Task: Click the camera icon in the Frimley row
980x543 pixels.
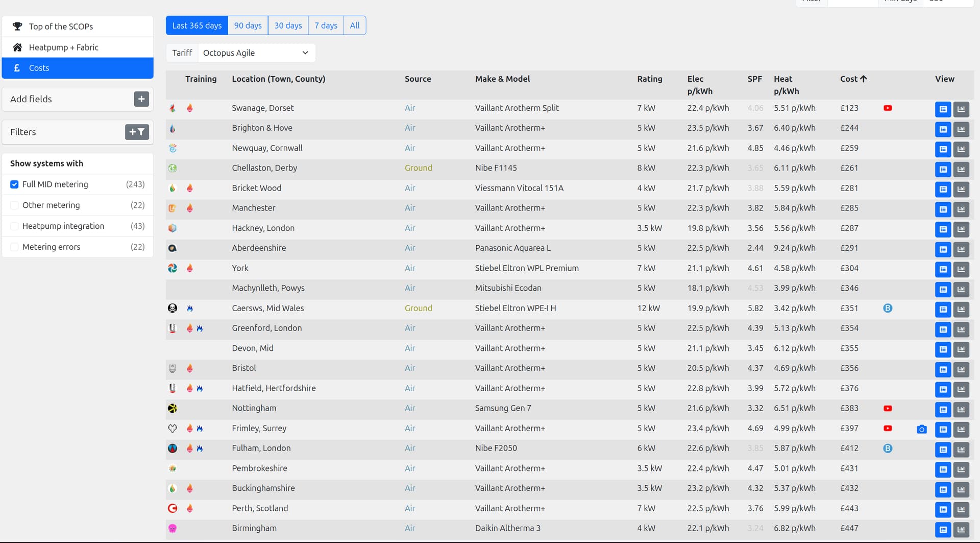Action: (921, 429)
